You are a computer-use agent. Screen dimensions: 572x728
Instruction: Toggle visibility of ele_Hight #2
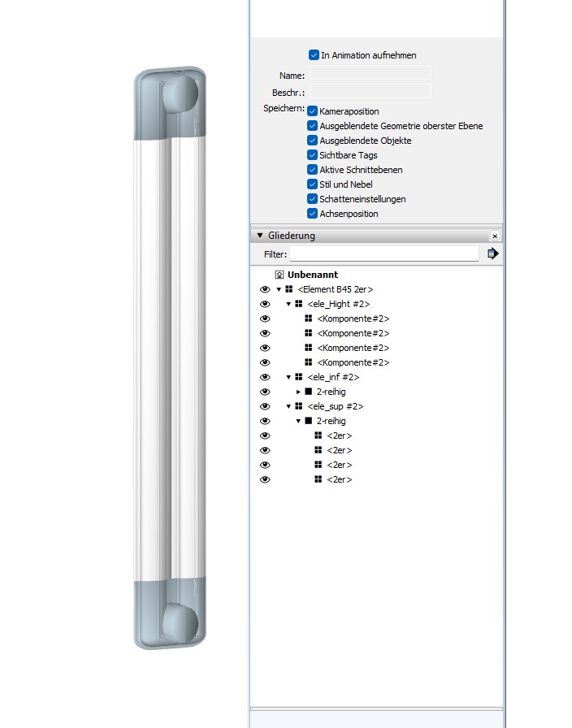click(264, 304)
